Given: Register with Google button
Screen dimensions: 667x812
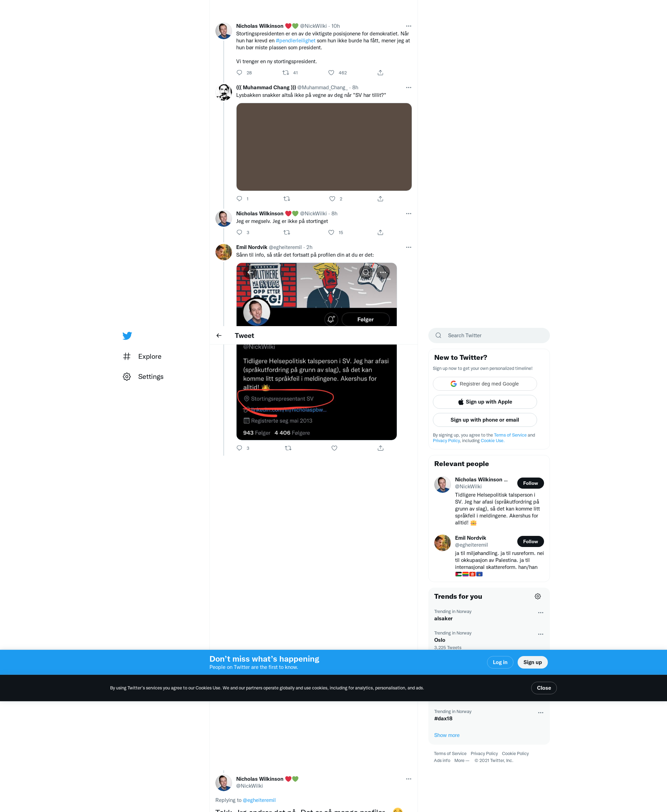Looking at the screenshot, I should pos(485,384).
